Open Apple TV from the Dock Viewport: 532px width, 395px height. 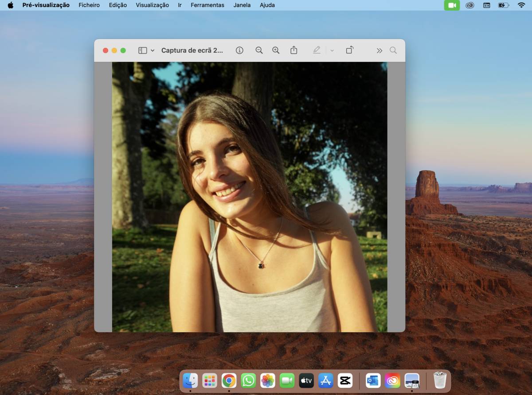(x=306, y=380)
